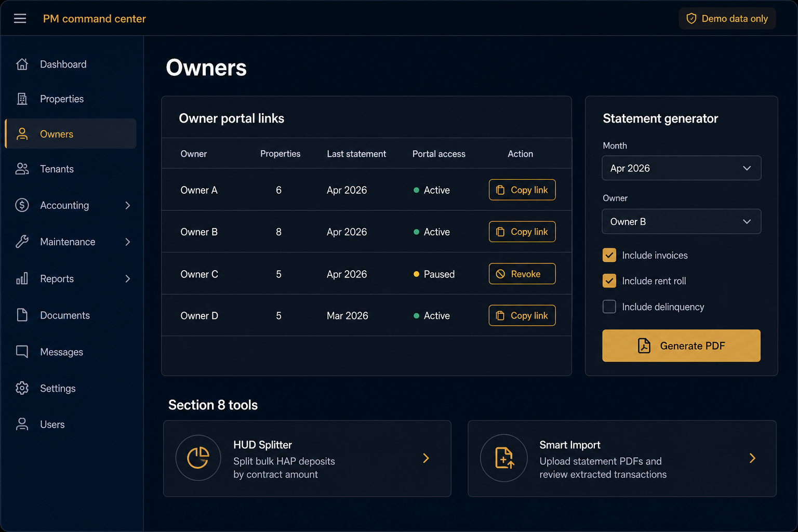Click the Messages chat bubble icon

click(22, 352)
